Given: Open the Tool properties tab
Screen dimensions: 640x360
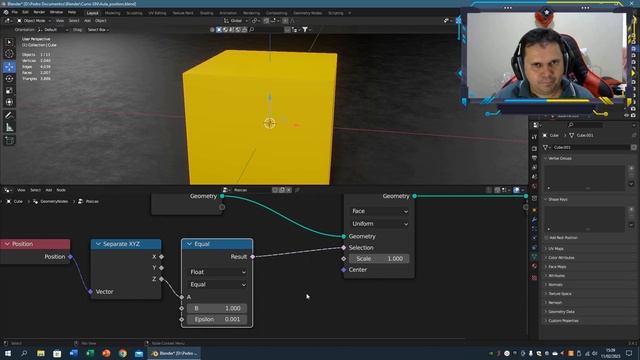Looking at the screenshot, I should [534, 137].
